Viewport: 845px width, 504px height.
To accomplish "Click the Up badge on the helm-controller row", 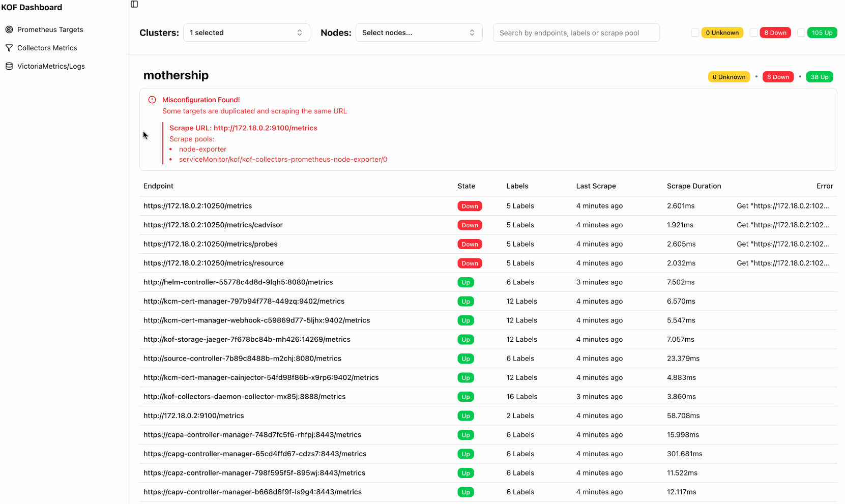I will click(465, 282).
